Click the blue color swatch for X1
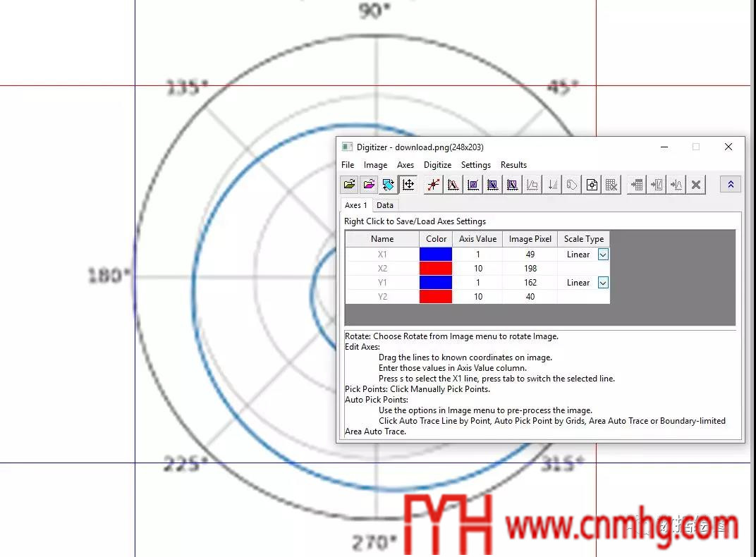 [x=436, y=255]
